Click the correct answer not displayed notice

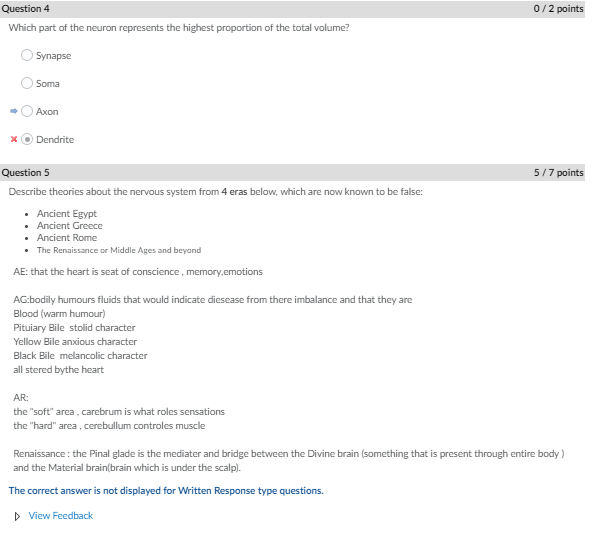point(166,491)
